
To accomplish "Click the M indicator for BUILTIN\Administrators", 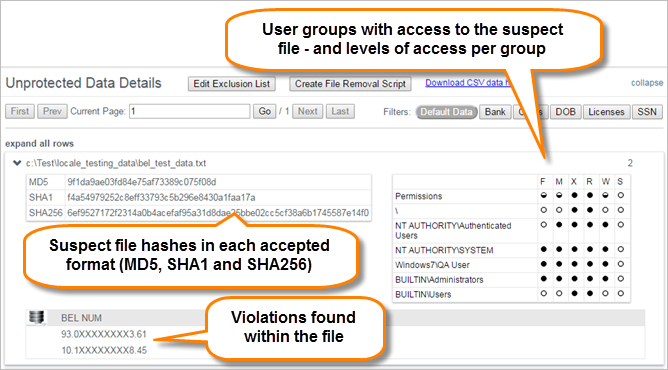I will (x=559, y=279).
